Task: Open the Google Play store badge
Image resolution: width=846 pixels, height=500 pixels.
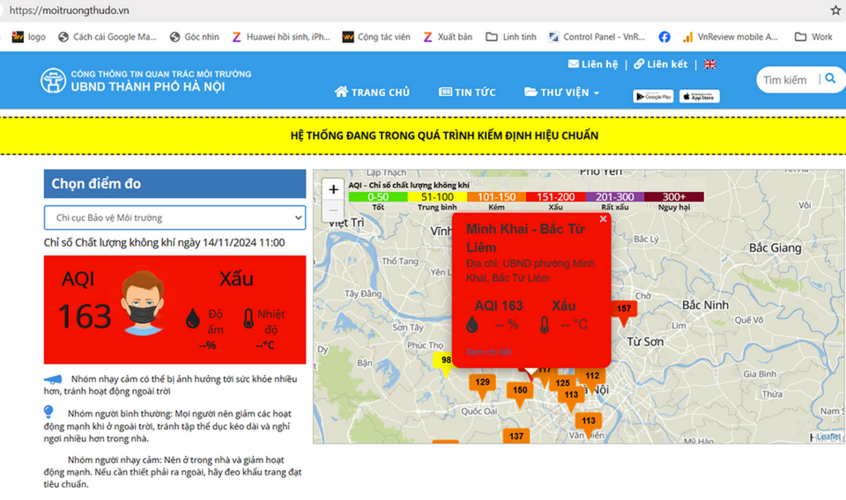Action: click(653, 96)
